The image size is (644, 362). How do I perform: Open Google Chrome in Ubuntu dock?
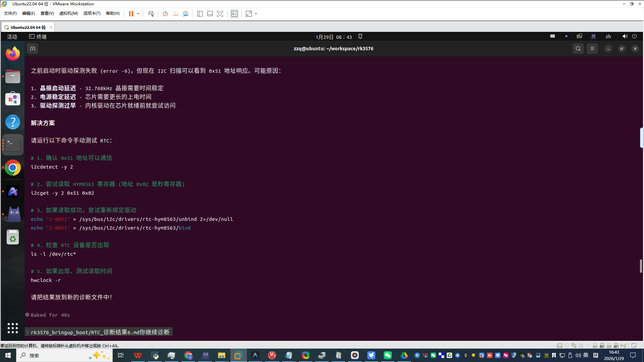point(13,168)
